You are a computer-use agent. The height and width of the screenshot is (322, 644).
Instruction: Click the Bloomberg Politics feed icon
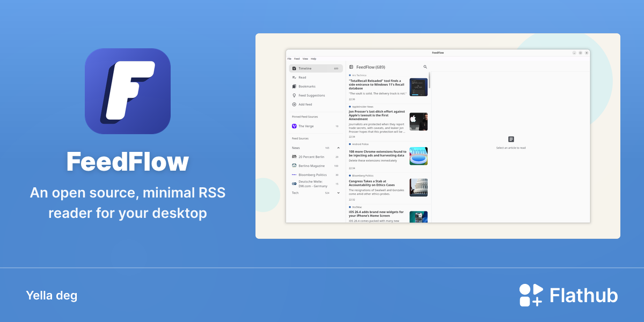pos(294,175)
